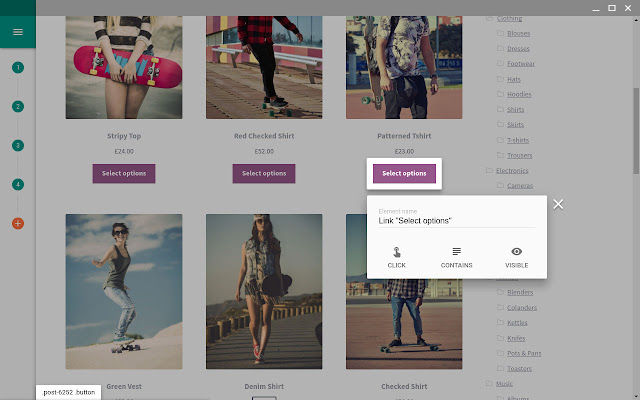
Task: Open the Toasters category link
Action: pyautogui.click(x=519, y=369)
